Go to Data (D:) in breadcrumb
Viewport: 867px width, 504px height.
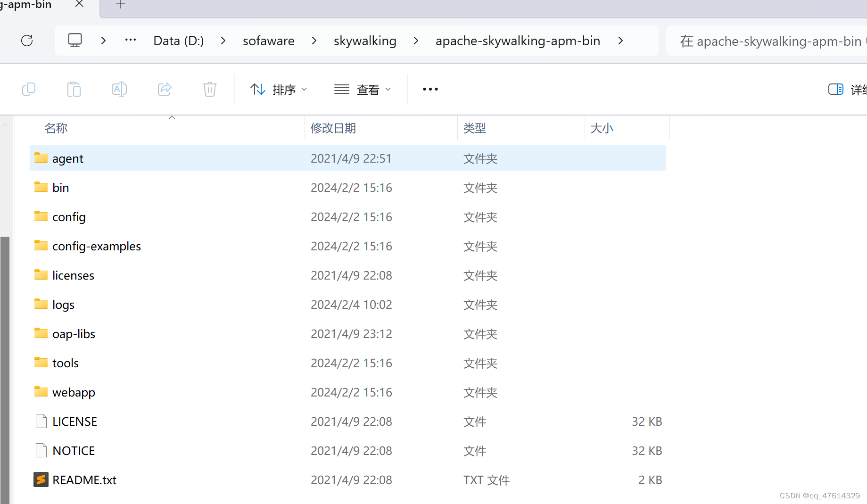179,41
